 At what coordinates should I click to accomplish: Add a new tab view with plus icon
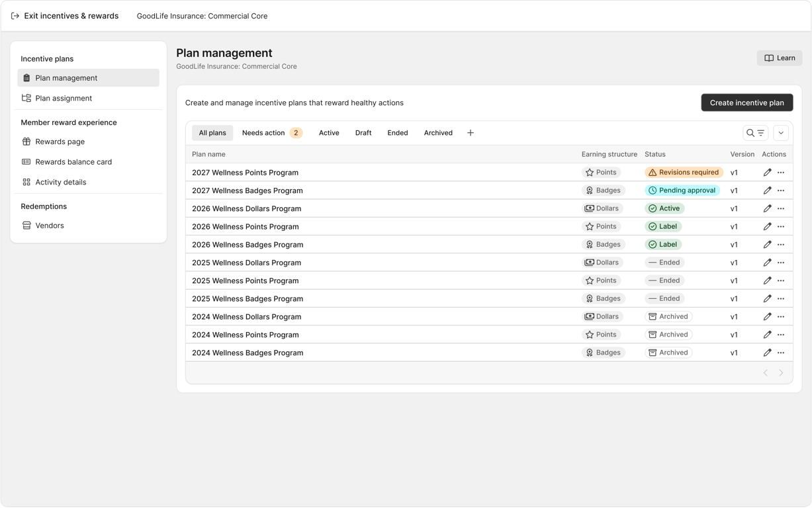pyautogui.click(x=471, y=133)
